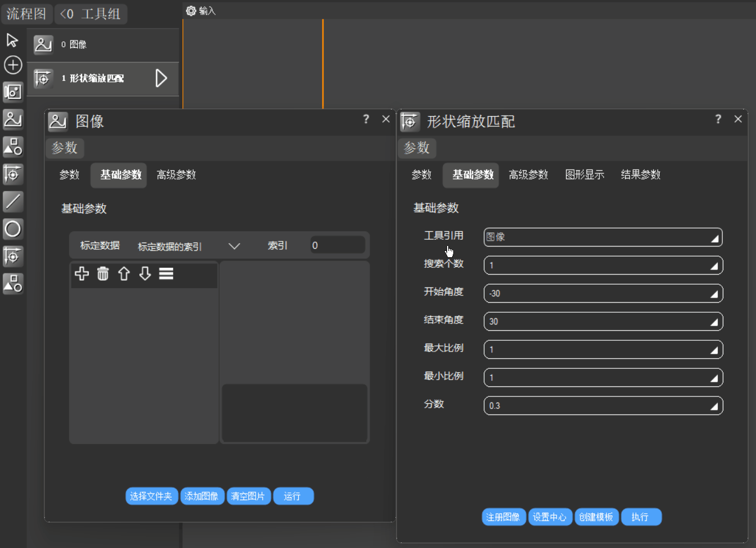Expand the 标定数据的索引 dropdown chevron
This screenshot has height=548, width=756.
pyautogui.click(x=234, y=246)
